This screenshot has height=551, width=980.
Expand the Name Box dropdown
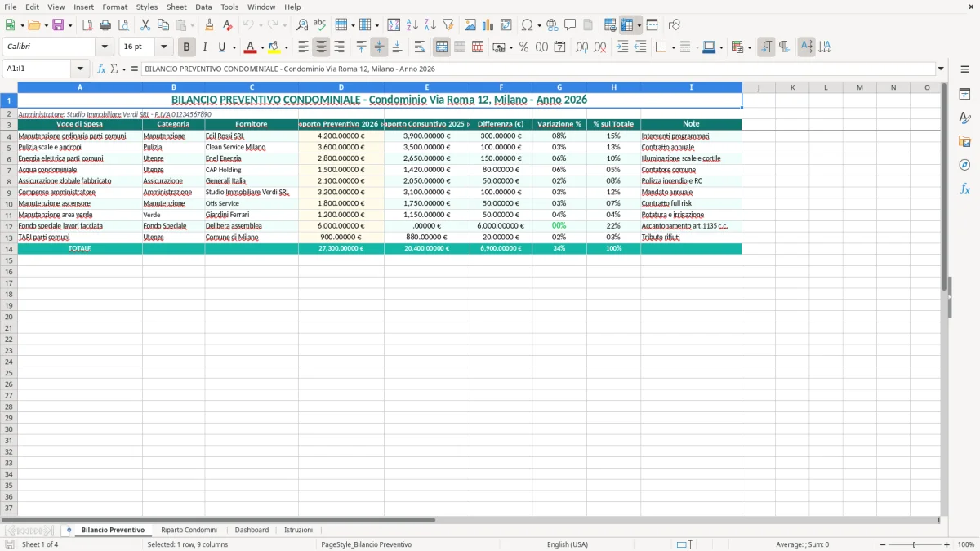[x=80, y=69]
